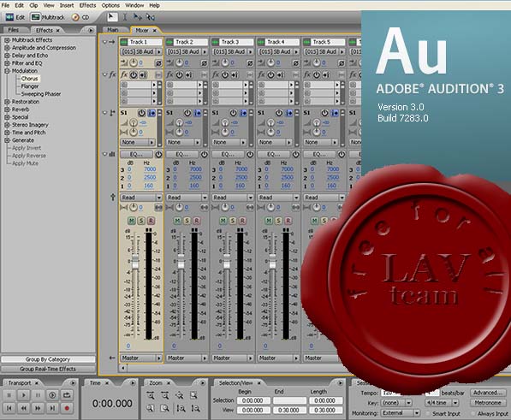Image resolution: width=511 pixels, height=420 pixels.
Task: Switch to the Files tab
Action: [14, 30]
